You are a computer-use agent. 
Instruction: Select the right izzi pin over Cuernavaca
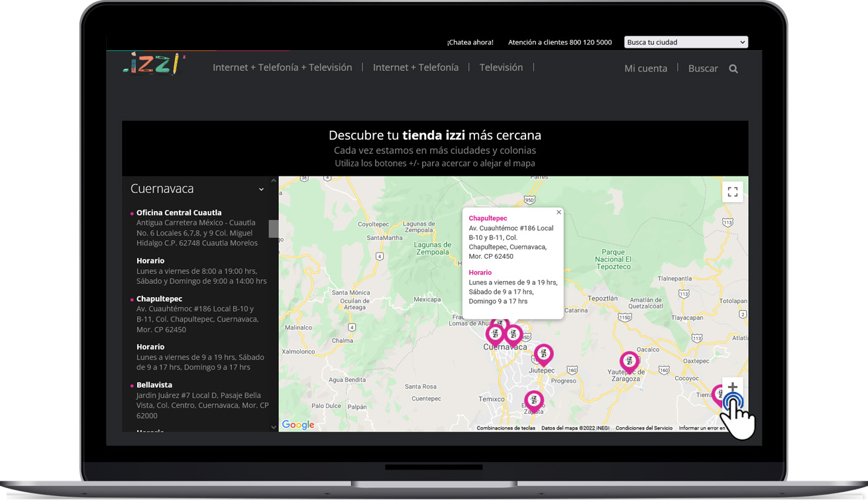tap(514, 335)
